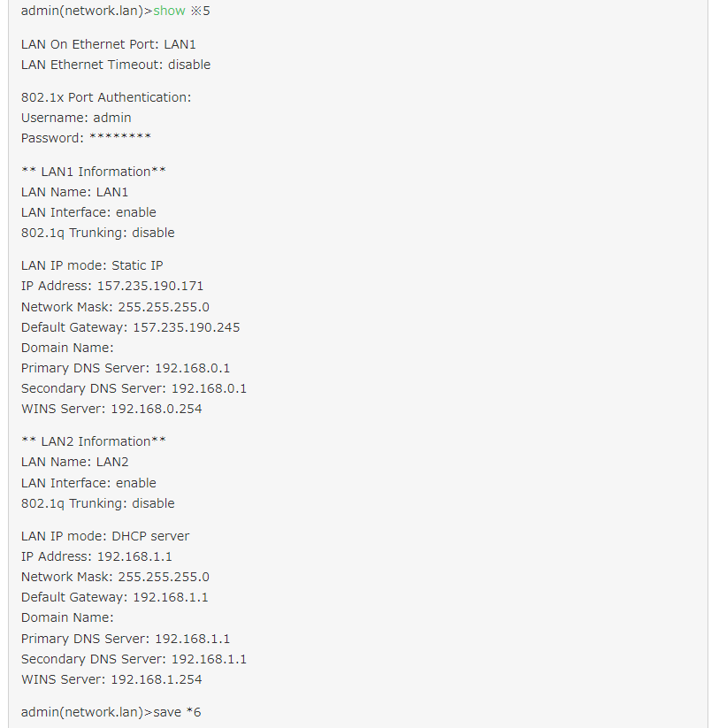Click the Username: admin line

76,118
